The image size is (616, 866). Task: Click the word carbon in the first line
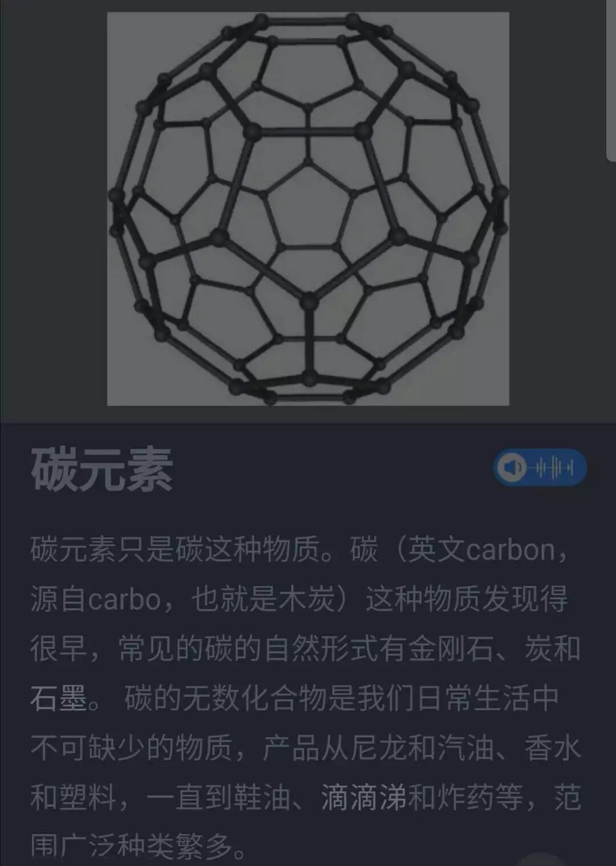click(x=511, y=550)
